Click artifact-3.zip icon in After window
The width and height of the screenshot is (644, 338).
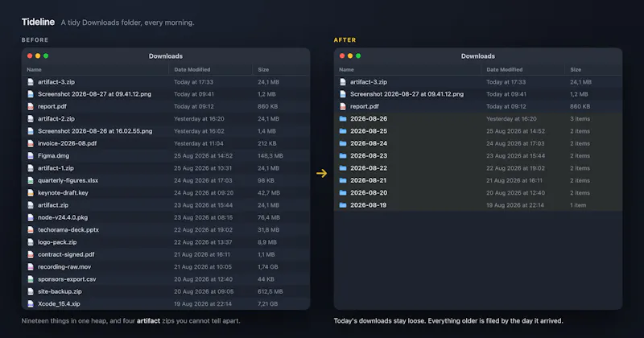[x=343, y=82]
